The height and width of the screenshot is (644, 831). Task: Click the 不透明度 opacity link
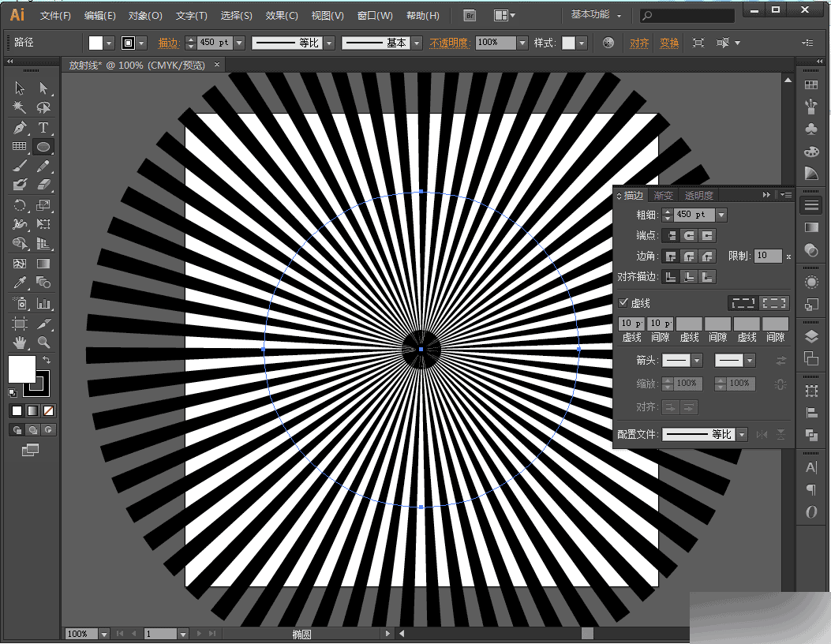click(x=449, y=43)
